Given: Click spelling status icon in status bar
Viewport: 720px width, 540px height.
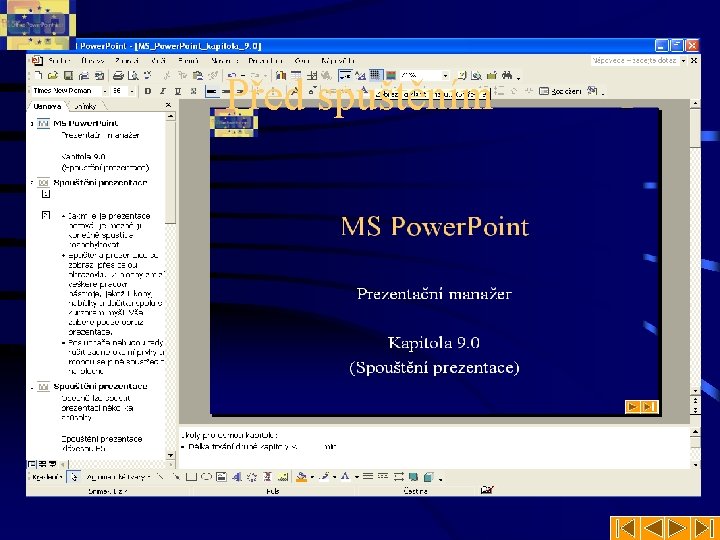Looking at the screenshot, I should click(487, 490).
